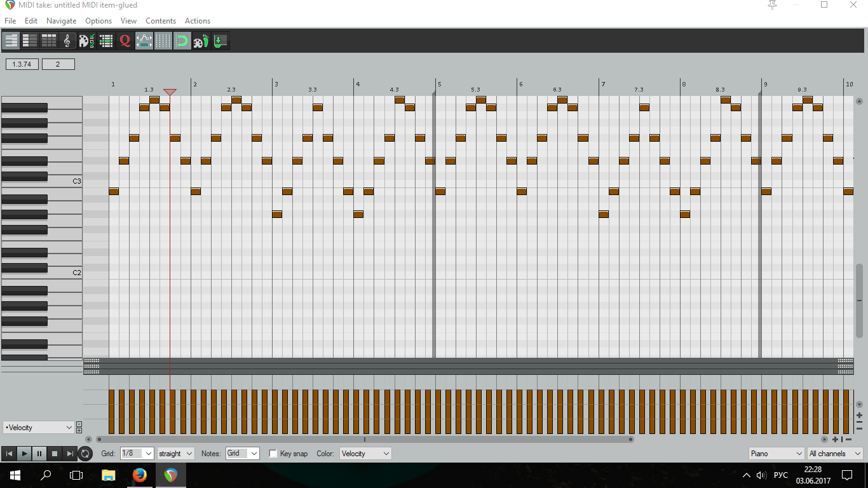Switch to named notes view mode
868x488 pixels.
30,41
